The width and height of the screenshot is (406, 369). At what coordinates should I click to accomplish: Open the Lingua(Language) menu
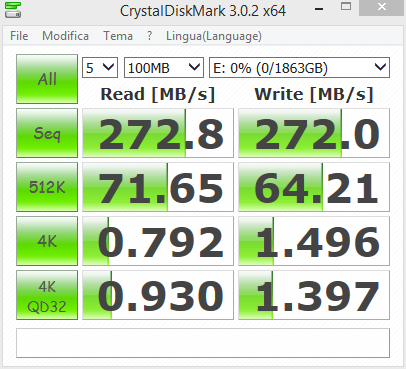[x=214, y=36]
